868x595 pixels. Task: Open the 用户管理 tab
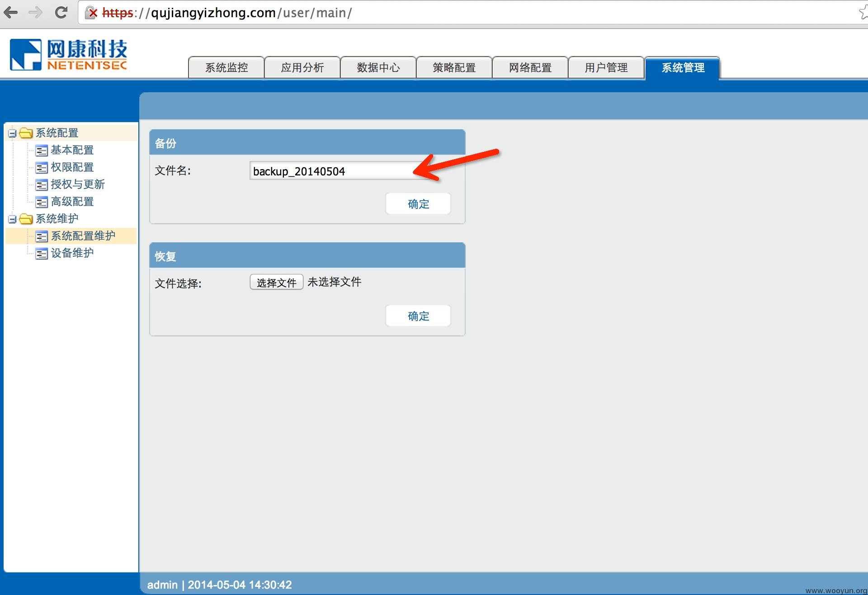pos(606,68)
